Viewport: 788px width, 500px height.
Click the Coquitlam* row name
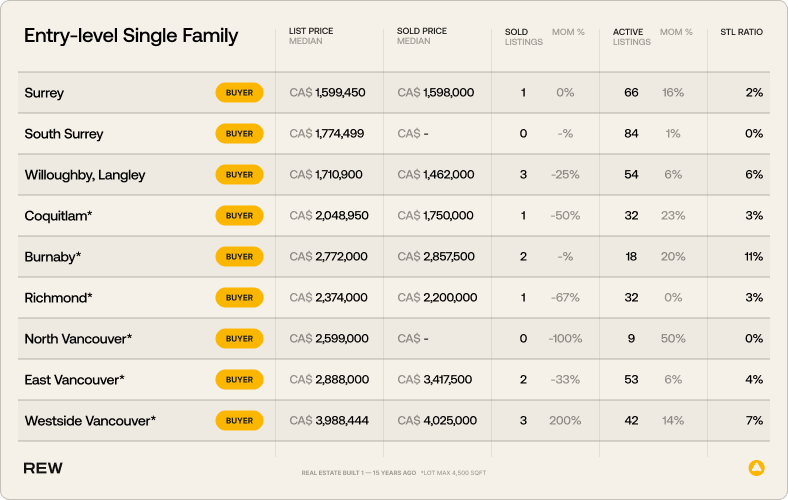point(58,216)
